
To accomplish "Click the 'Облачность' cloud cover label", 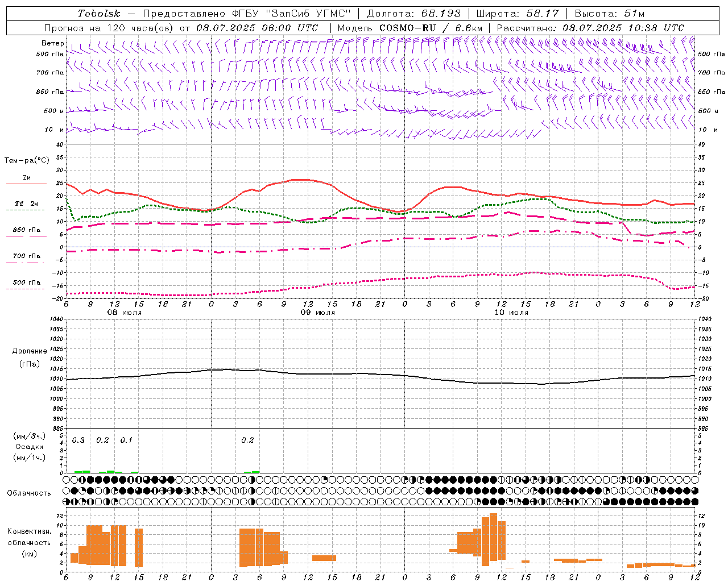I will point(29,493).
